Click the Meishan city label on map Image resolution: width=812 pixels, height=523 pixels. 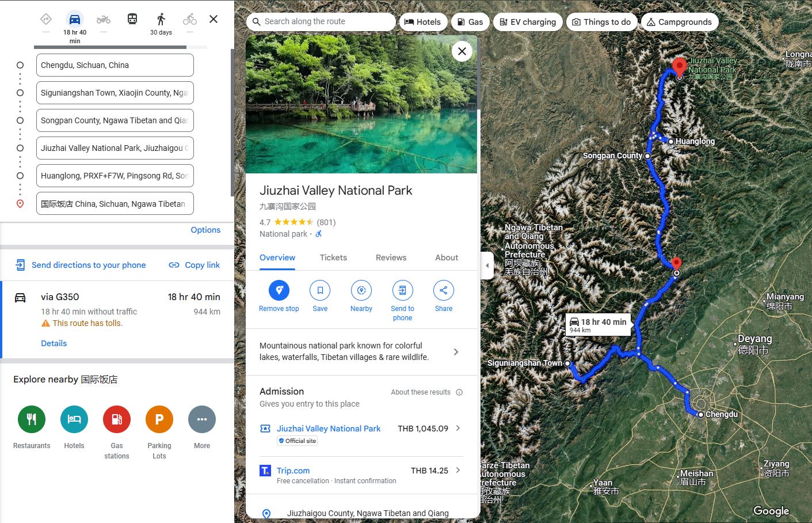pyautogui.click(x=696, y=477)
